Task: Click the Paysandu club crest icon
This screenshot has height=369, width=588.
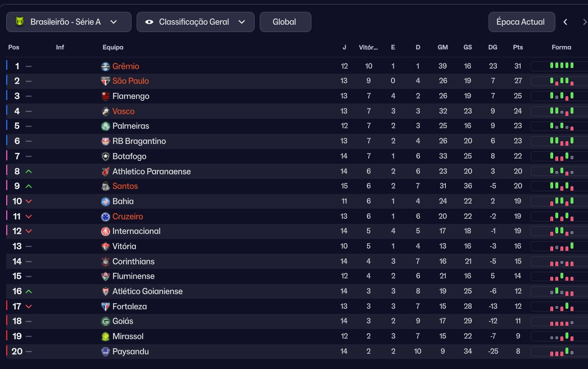Action: pos(105,352)
